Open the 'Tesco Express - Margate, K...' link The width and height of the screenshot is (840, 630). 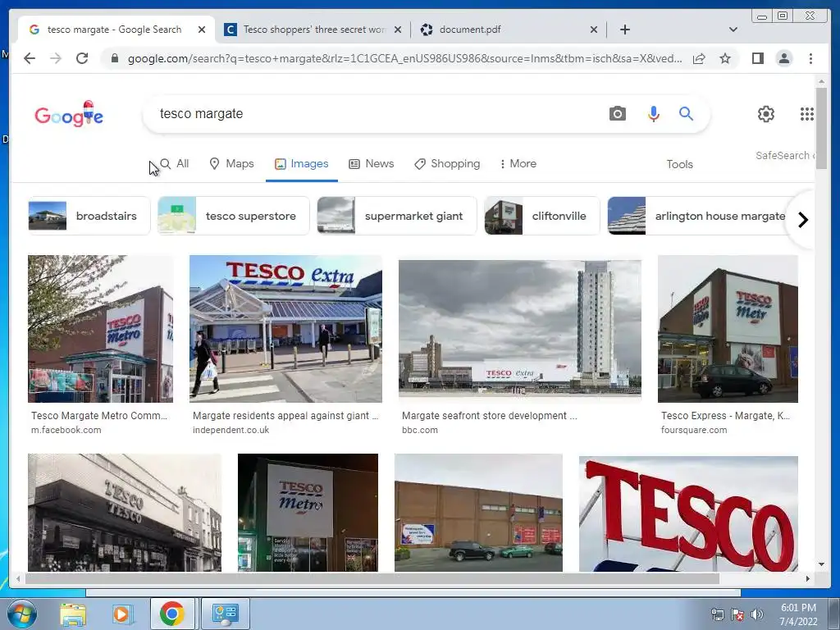[725, 416]
